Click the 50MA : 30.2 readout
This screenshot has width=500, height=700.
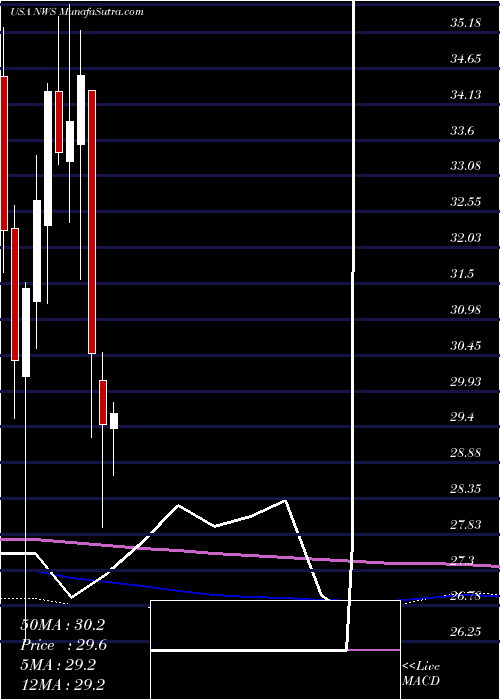click(x=62, y=625)
